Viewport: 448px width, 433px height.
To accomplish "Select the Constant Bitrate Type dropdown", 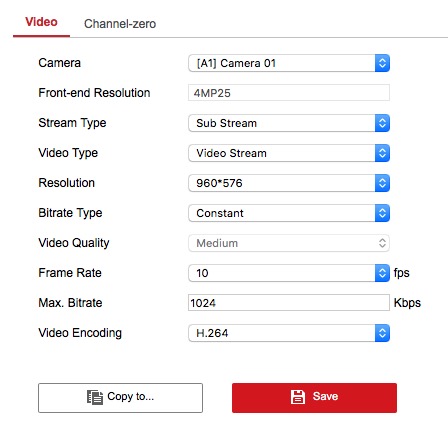I will click(289, 213).
